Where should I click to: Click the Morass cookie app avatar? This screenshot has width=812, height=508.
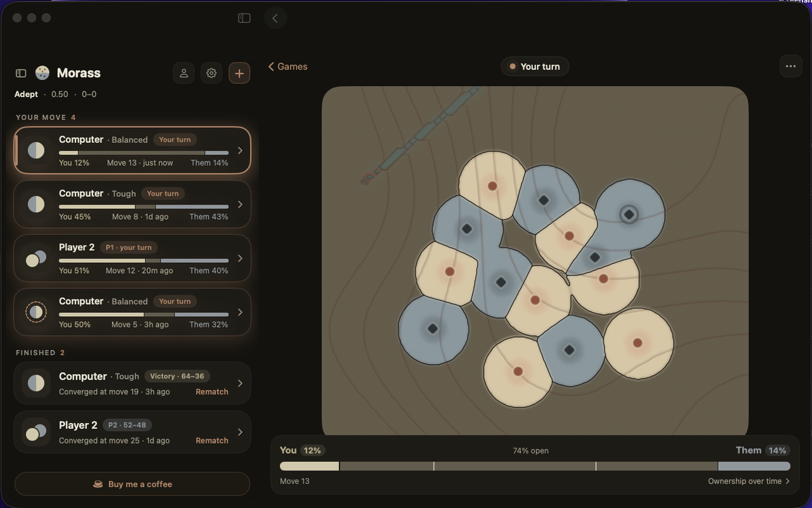click(x=43, y=73)
